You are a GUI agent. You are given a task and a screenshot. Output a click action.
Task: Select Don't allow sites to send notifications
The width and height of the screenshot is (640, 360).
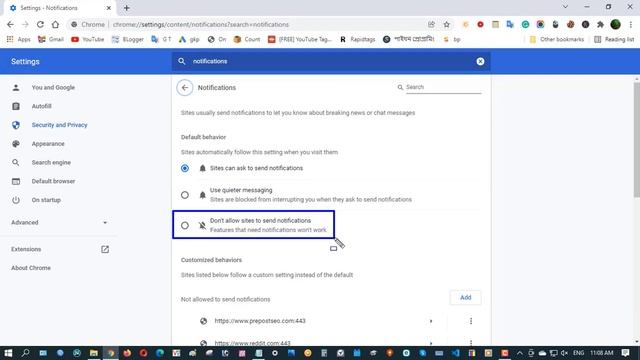click(184, 225)
